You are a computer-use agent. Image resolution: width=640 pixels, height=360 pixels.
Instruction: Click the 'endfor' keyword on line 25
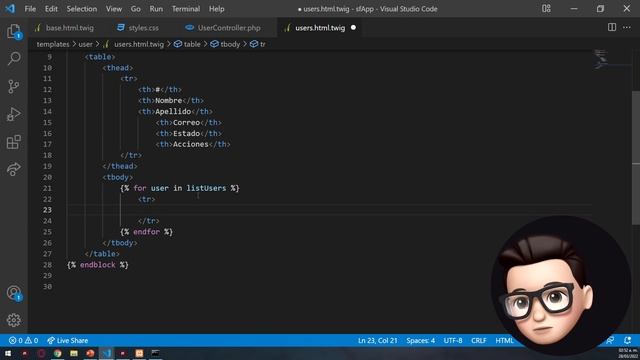(x=146, y=232)
